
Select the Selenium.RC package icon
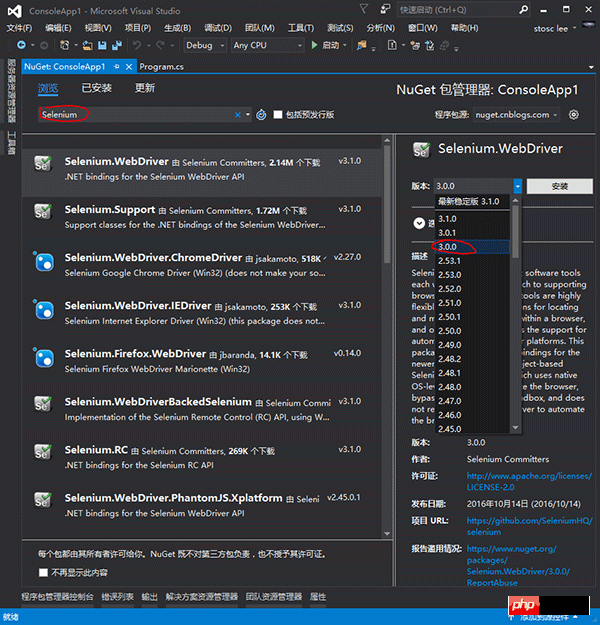click(x=43, y=452)
